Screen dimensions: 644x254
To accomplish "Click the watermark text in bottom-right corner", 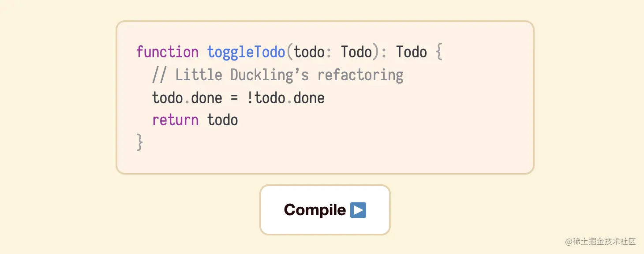I will (600, 242).
